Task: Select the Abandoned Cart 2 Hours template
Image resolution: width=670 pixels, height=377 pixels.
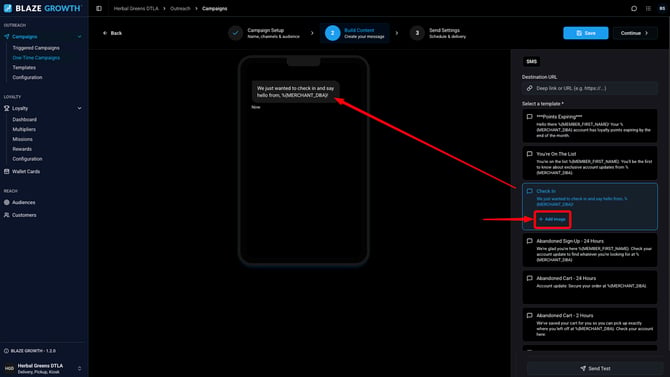Action: [590, 324]
